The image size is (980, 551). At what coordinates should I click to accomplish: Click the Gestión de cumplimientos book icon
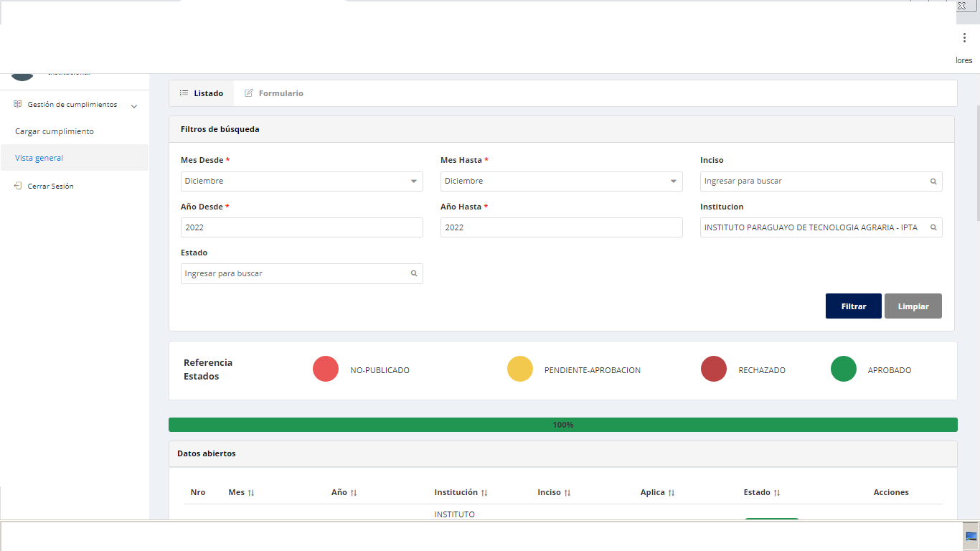pos(18,105)
